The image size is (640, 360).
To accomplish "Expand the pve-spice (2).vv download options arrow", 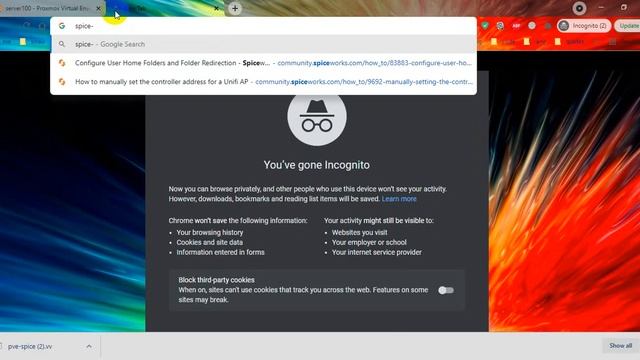I will tap(89, 346).
